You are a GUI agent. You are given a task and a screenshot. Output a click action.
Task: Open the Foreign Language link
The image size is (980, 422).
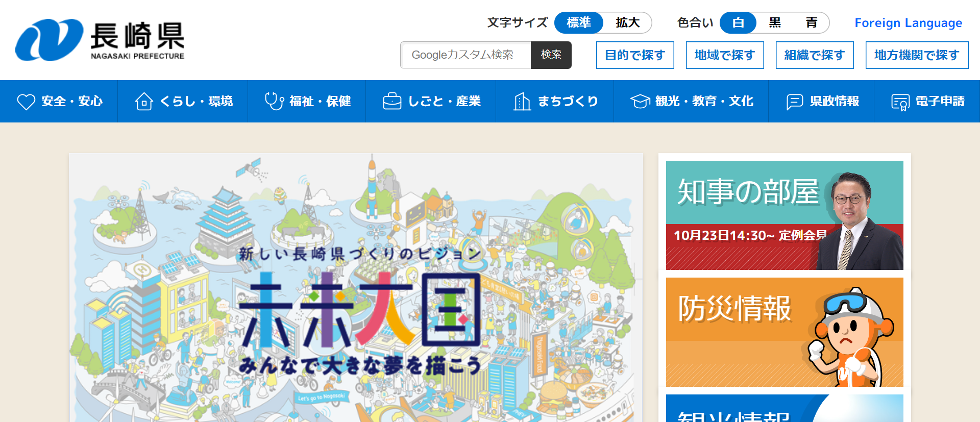click(908, 23)
